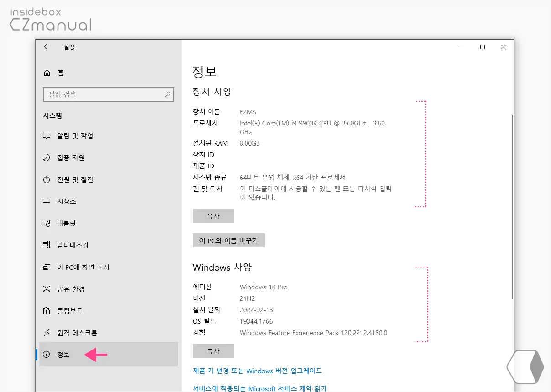The height and width of the screenshot is (392, 551).
Task: Go to 전원 및 절전 section
Action: pyautogui.click(x=109, y=179)
